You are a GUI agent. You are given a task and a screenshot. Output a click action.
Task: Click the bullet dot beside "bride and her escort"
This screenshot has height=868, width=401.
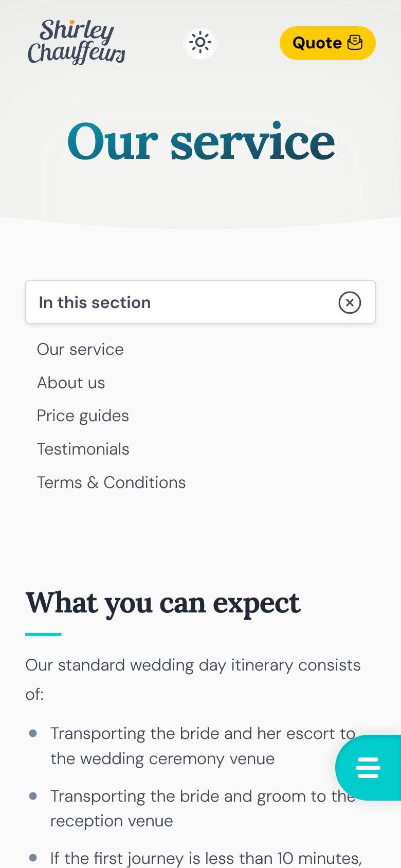tap(33, 734)
